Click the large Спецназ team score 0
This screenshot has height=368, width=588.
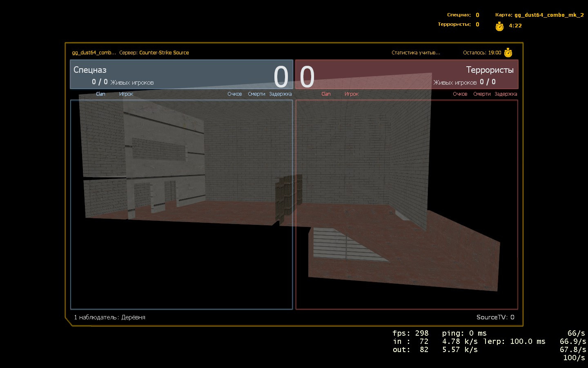pos(281,77)
